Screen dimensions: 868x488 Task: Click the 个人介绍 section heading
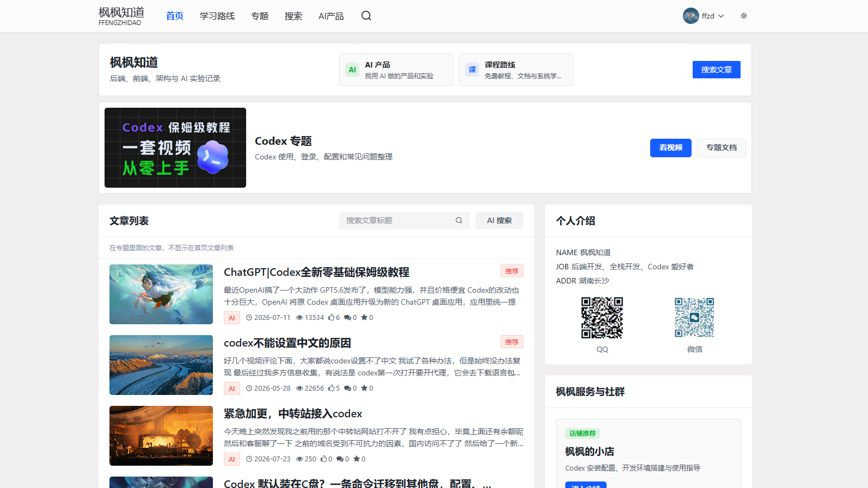[576, 221]
